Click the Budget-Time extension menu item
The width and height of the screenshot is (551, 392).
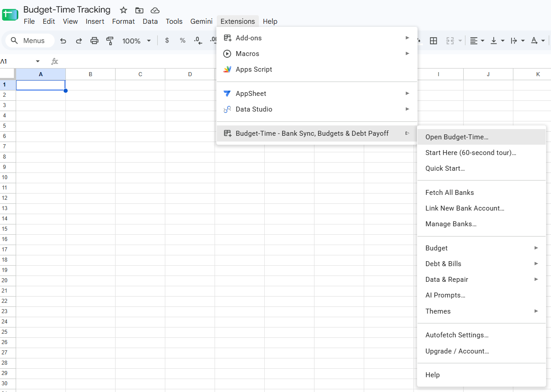[317, 133]
